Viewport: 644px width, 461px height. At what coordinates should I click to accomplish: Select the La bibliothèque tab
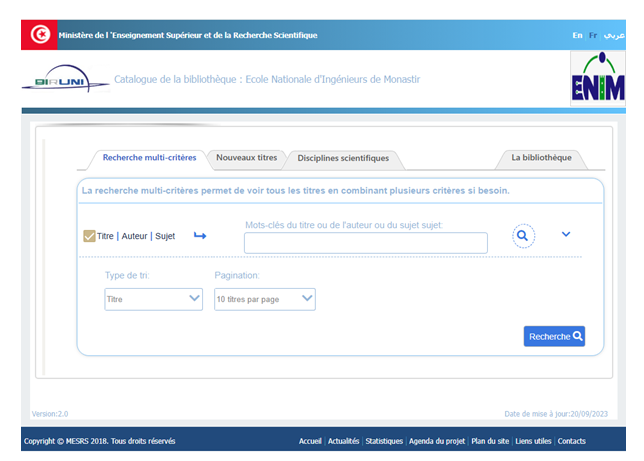[x=541, y=158]
